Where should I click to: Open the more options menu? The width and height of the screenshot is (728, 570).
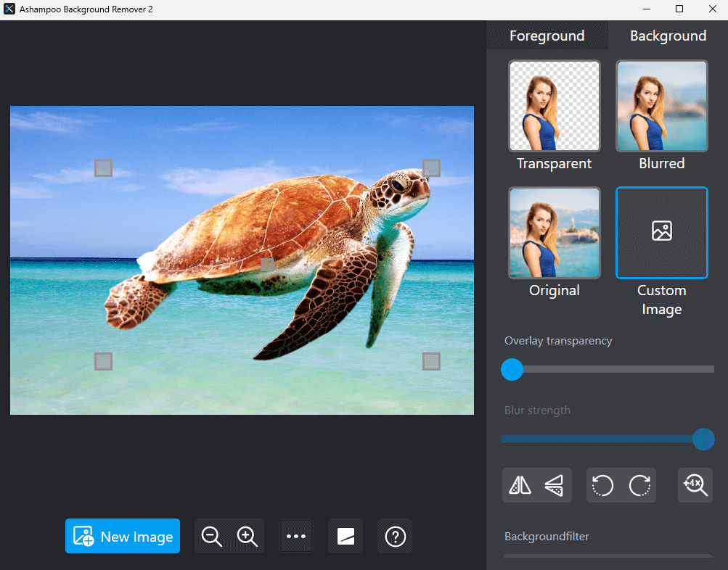(295, 536)
